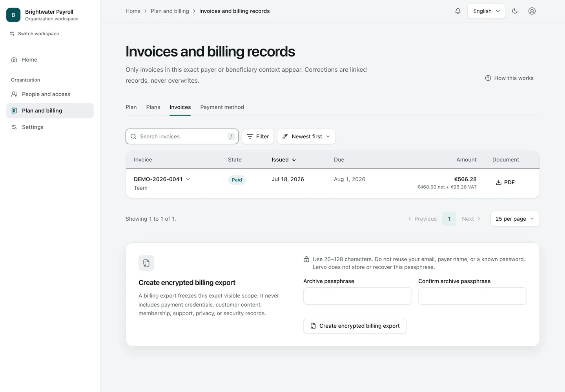Click the Aug 1, 2026 due date
This screenshot has width=565, height=392.
[x=350, y=179]
